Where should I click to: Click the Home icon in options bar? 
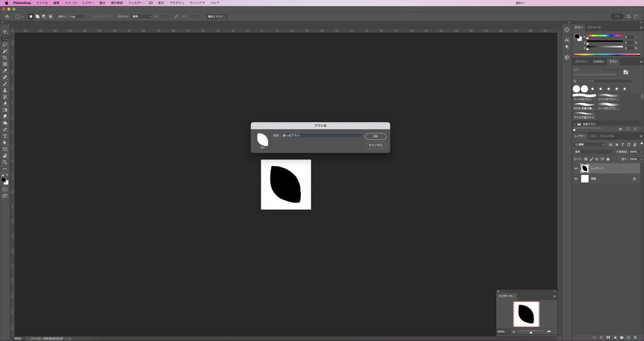7,16
